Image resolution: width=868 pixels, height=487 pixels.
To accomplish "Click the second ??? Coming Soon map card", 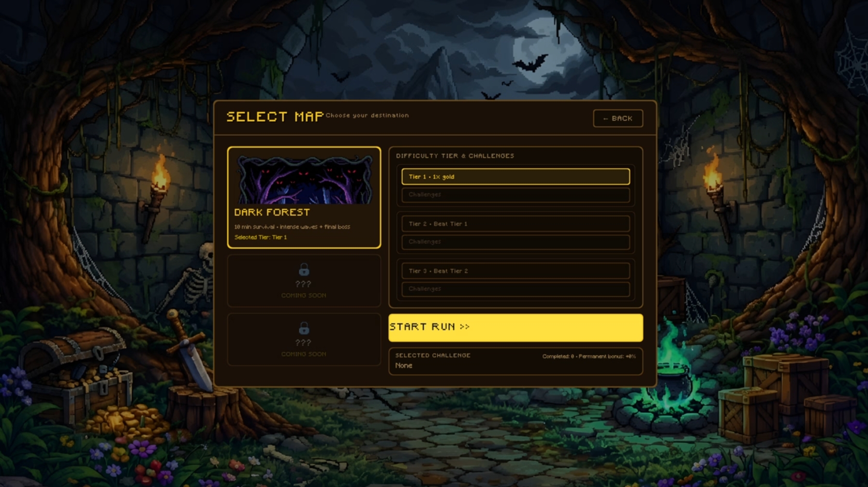I will coord(304,340).
